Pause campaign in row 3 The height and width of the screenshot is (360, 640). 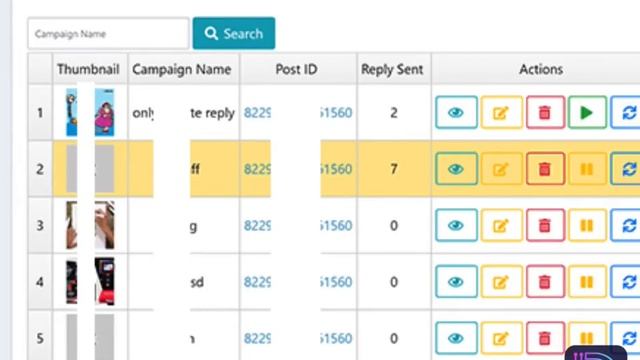pyautogui.click(x=587, y=225)
